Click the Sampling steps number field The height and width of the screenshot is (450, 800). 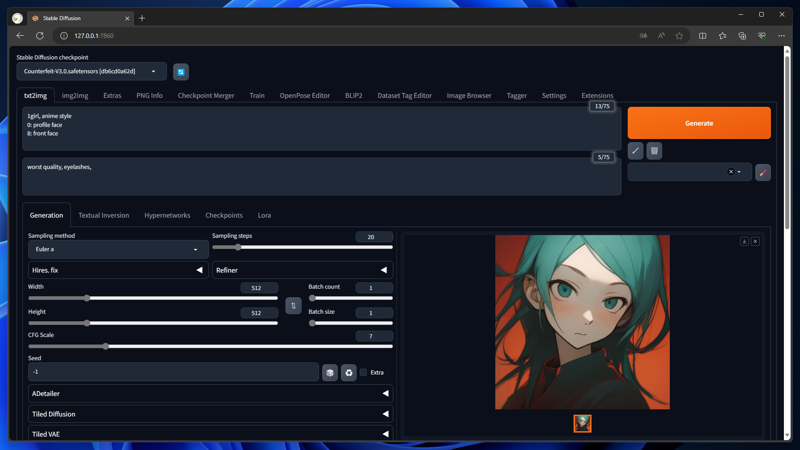coord(374,237)
